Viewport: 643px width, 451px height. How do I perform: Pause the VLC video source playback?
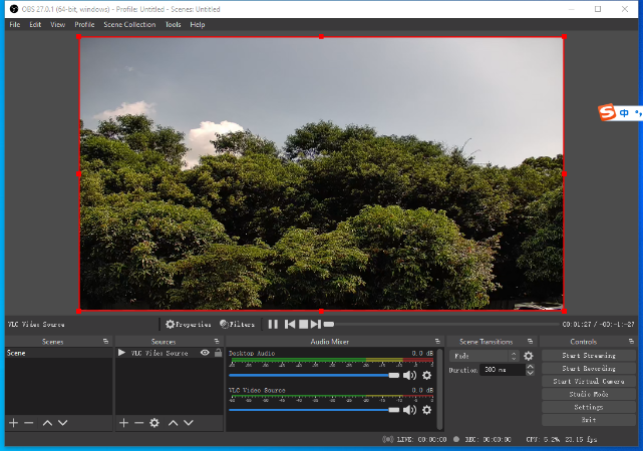(x=273, y=324)
